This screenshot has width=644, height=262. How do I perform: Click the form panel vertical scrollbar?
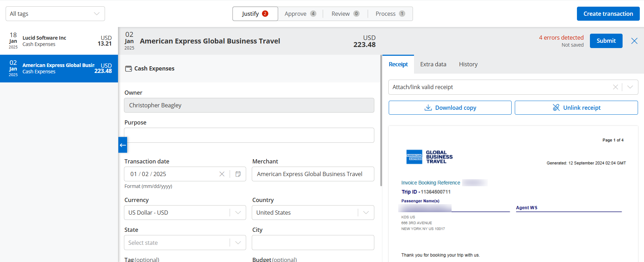click(381, 120)
